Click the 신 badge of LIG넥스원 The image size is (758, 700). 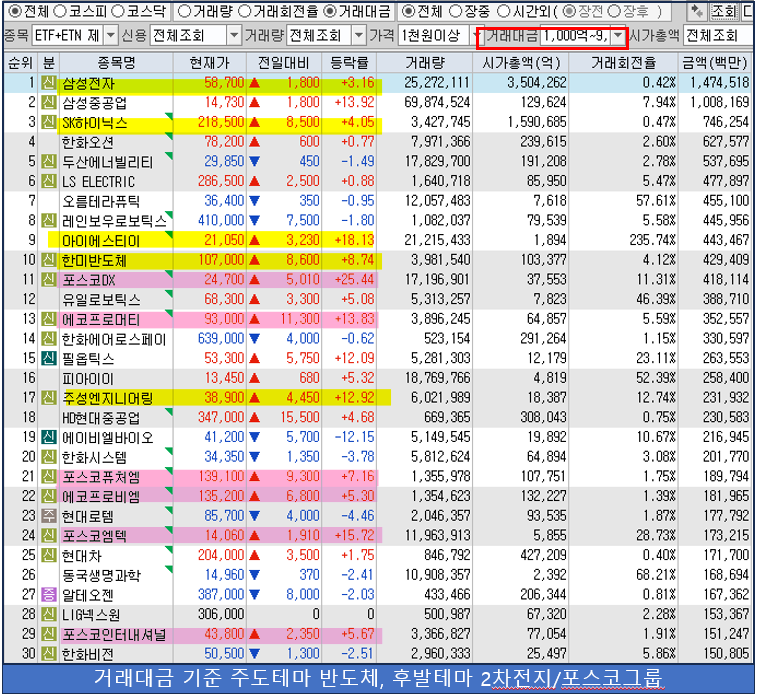[48, 614]
